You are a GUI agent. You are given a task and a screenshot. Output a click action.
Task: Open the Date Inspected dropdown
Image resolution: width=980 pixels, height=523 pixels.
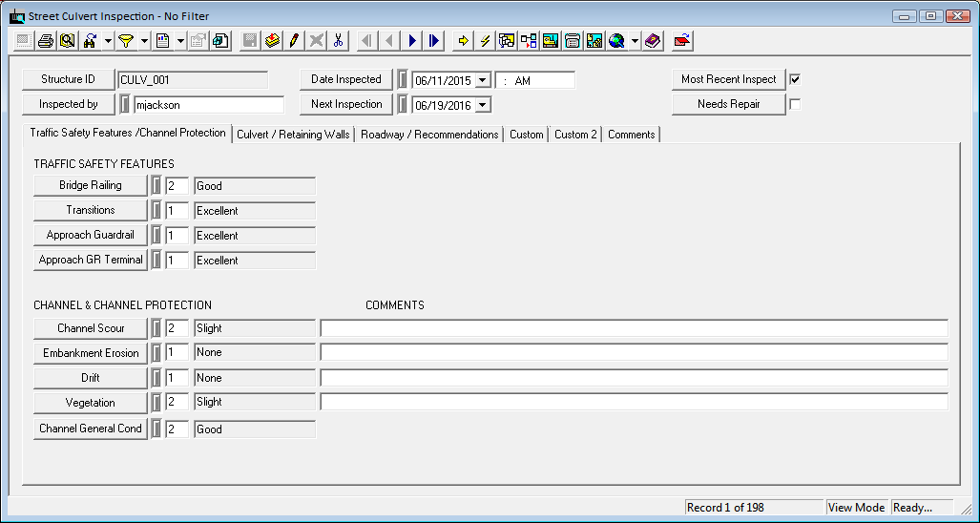pyautogui.click(x=482, y=81)
